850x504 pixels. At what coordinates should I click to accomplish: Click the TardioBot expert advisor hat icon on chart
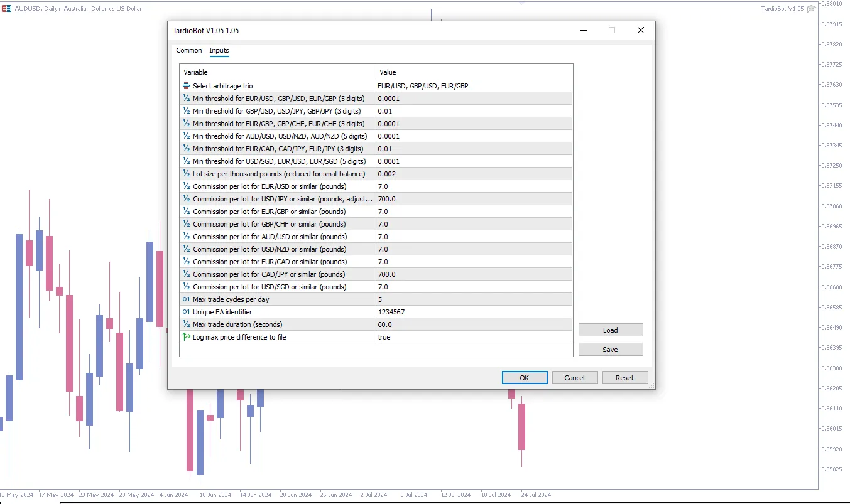(x=811, y=9)
